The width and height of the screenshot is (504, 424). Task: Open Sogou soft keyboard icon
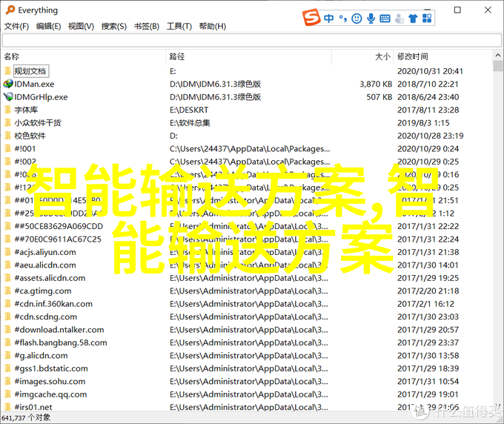click(385, 19)
